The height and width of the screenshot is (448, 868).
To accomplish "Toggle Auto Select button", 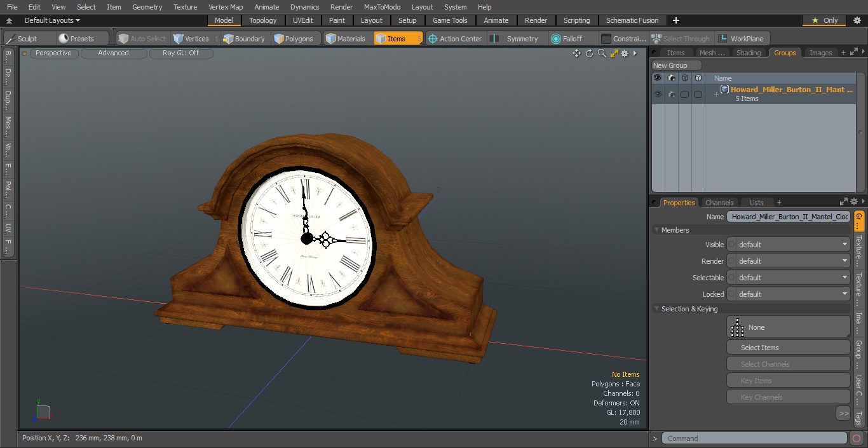I will click(x=142, y=39).
